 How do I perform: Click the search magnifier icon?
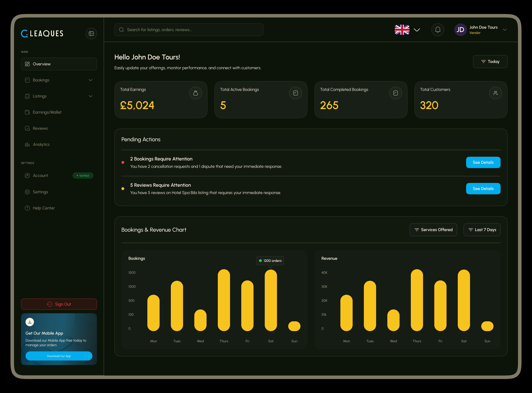click(x=121, y=30)
